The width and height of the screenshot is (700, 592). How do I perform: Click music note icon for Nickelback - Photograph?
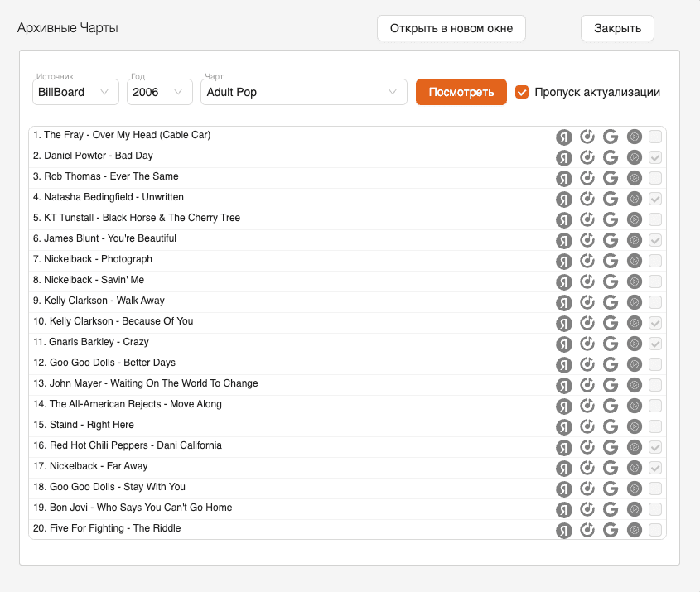[587, 261]
